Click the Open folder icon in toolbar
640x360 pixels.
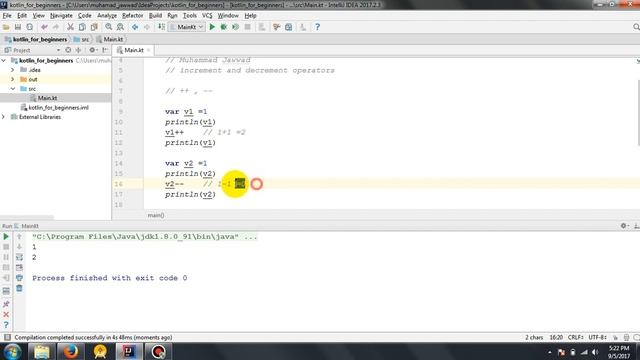pos(6,27)
